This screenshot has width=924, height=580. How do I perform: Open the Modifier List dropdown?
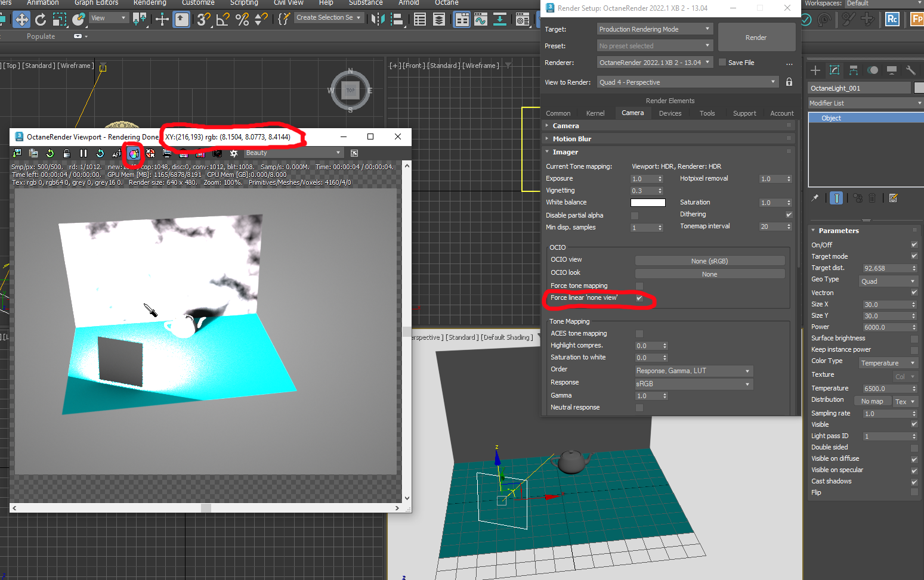point(865,103)
